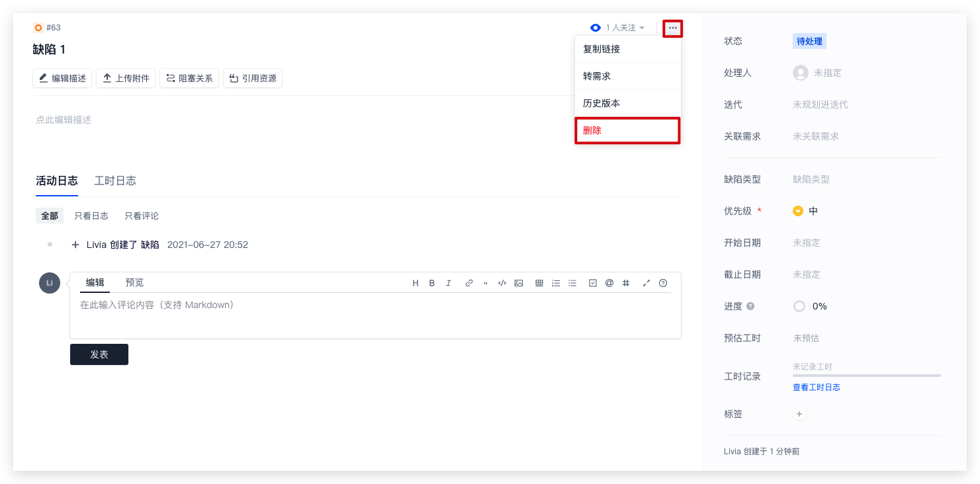This screenshot has width=980, height=484.
Task: Filter activity log by 全部
Action: pos(50,216)
